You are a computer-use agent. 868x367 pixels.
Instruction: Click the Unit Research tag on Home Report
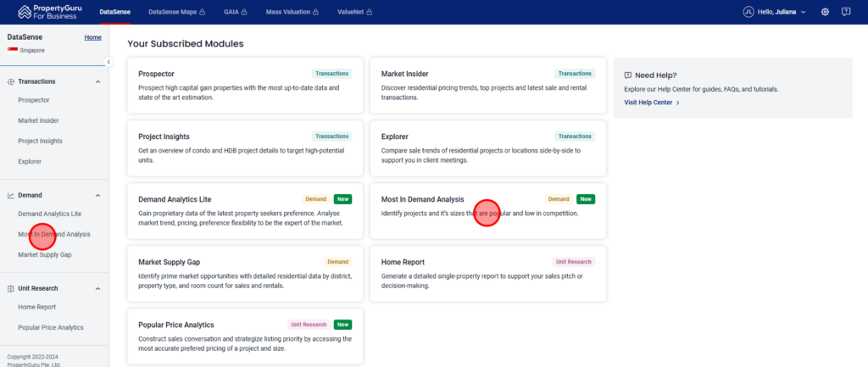tap(574, 262)
